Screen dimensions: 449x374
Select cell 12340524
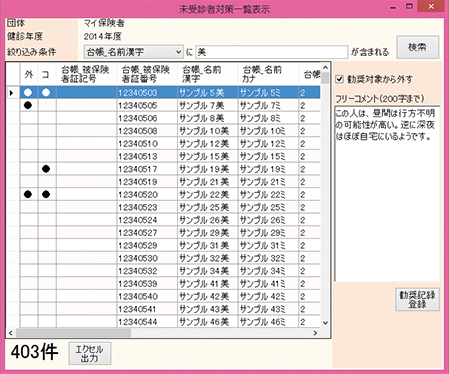pos(147,220)
